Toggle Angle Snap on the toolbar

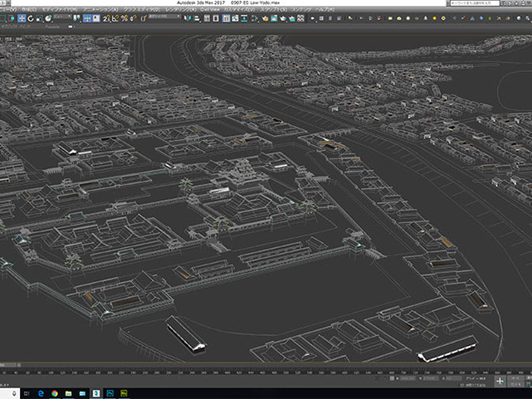pos(114,17)
